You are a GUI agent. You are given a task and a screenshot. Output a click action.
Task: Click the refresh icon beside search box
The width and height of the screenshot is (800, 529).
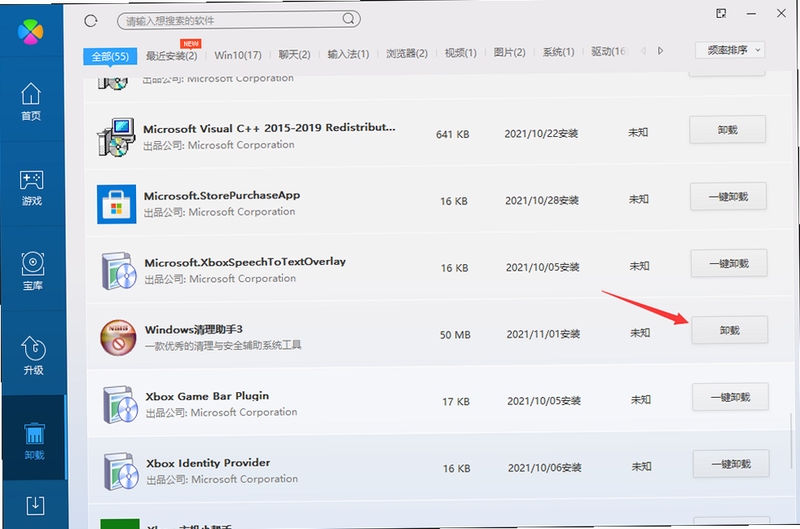(x=91, y=20)
